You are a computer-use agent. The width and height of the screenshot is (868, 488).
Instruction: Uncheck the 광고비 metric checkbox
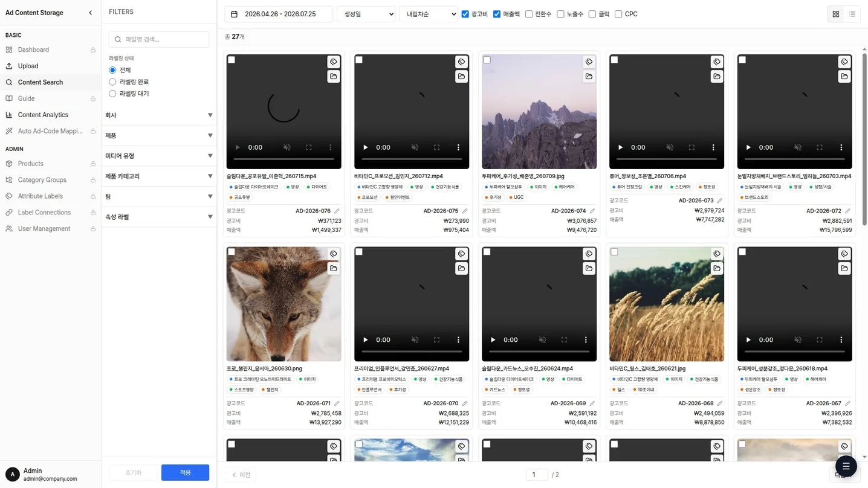(x=465, y=14)
